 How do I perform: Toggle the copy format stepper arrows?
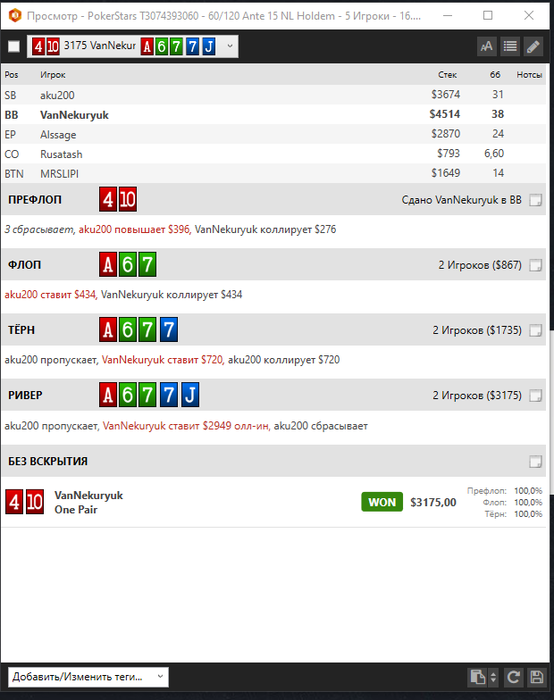point(493,677)
